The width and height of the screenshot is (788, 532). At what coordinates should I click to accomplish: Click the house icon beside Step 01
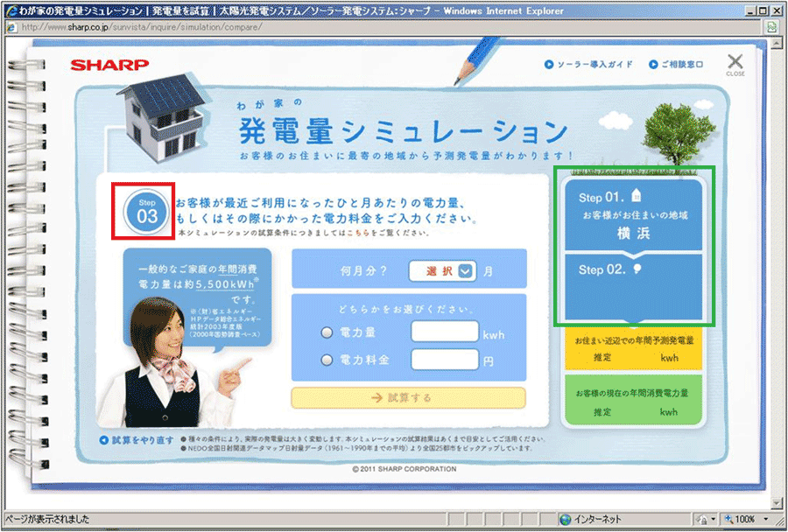click(637, 195)
